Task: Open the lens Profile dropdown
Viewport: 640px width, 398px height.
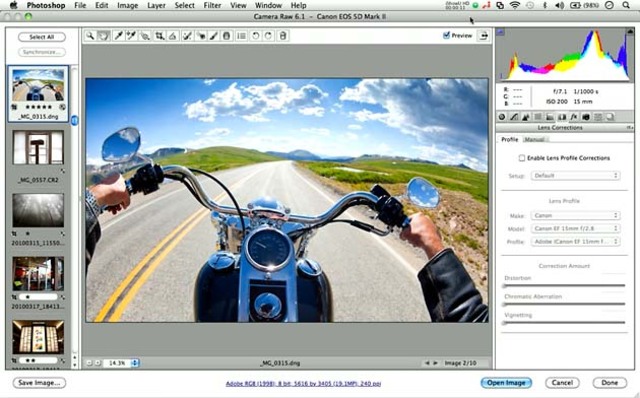Action: [575, 241]
